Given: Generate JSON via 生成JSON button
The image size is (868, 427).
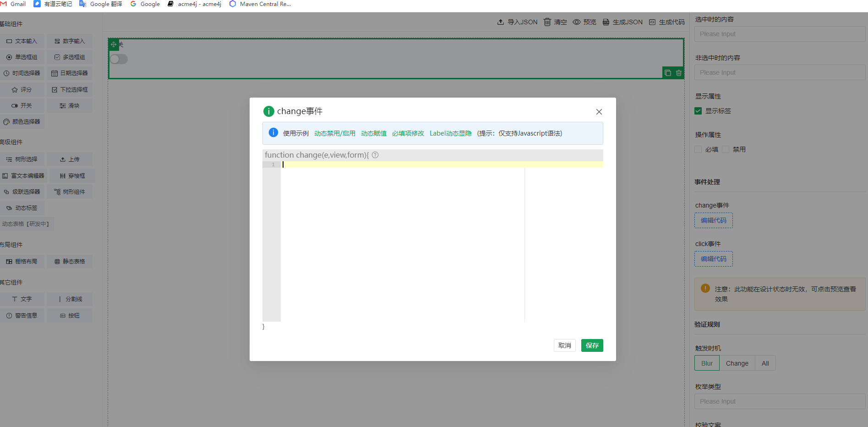Looking at the screenshot, I should (622, 22).
